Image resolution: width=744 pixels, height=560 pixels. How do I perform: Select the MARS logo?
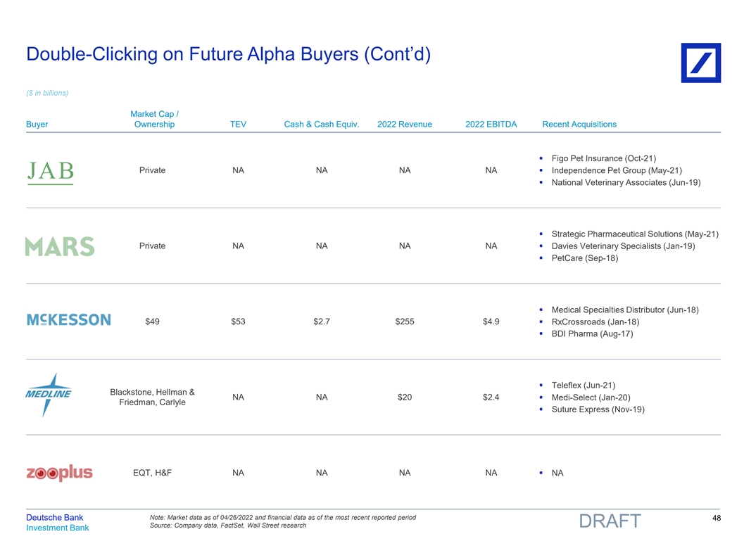tap(60, 246)
